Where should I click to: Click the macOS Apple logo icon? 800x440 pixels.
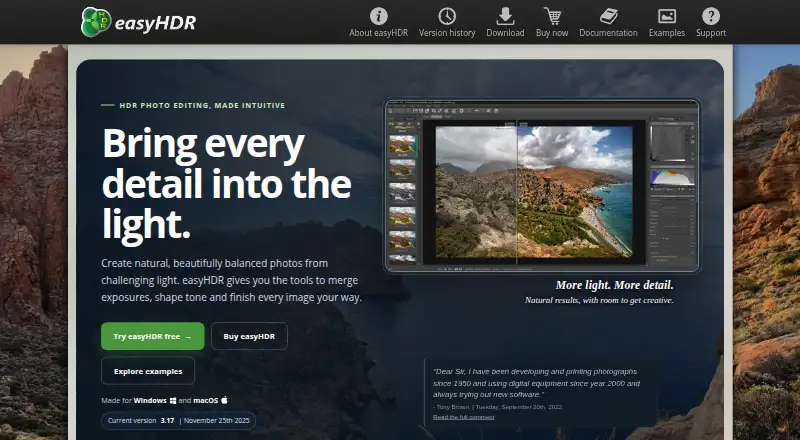224,400
